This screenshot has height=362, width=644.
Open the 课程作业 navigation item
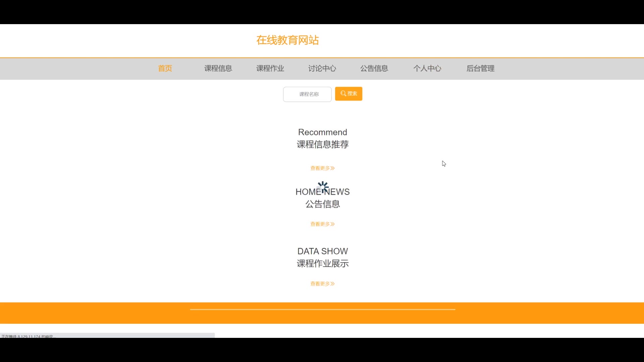pos(270,68)
